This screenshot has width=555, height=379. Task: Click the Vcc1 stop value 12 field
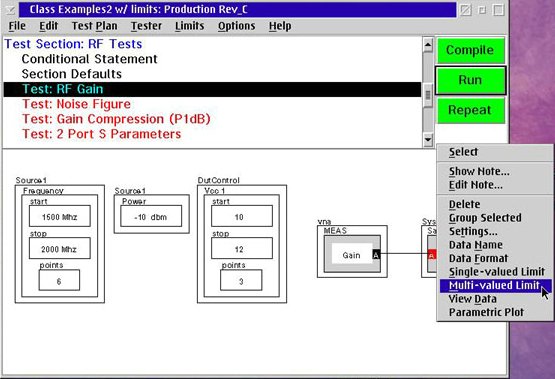click(242, 248)
